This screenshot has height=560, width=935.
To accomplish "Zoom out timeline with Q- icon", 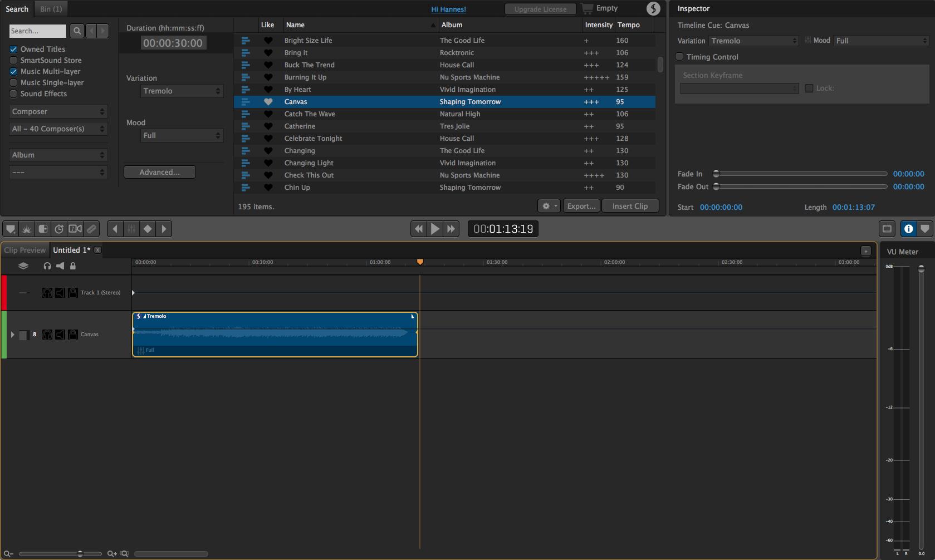I will (x=8, y=553).
